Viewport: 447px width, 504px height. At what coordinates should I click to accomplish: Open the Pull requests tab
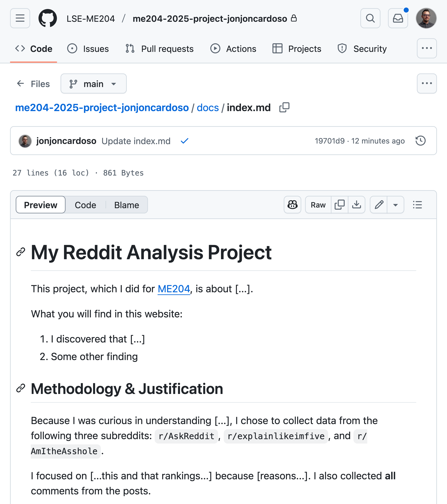(159, 49)
